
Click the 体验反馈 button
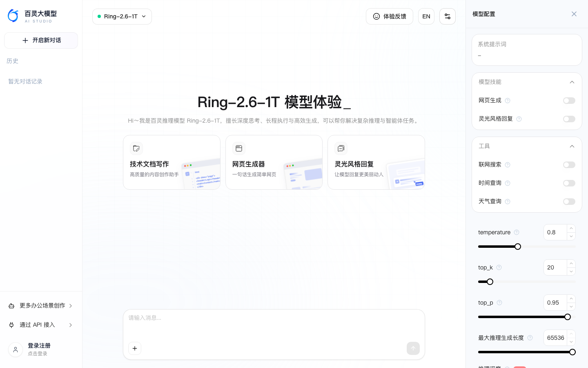pos(390,16)
